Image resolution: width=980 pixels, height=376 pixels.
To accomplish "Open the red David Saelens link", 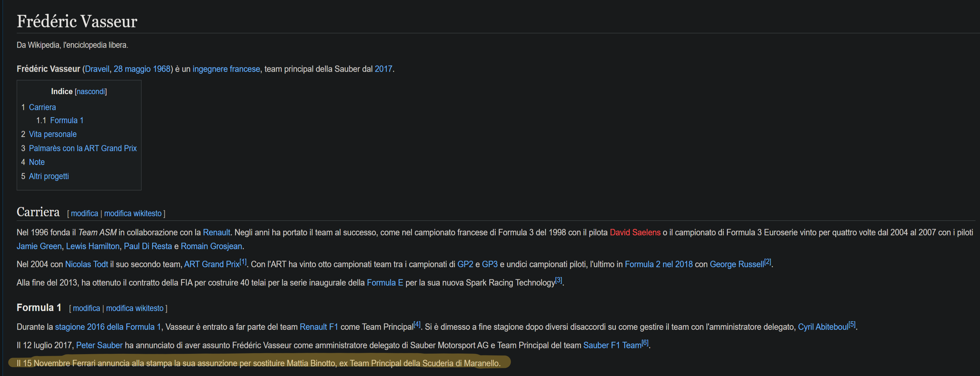I will click(635, 232).
